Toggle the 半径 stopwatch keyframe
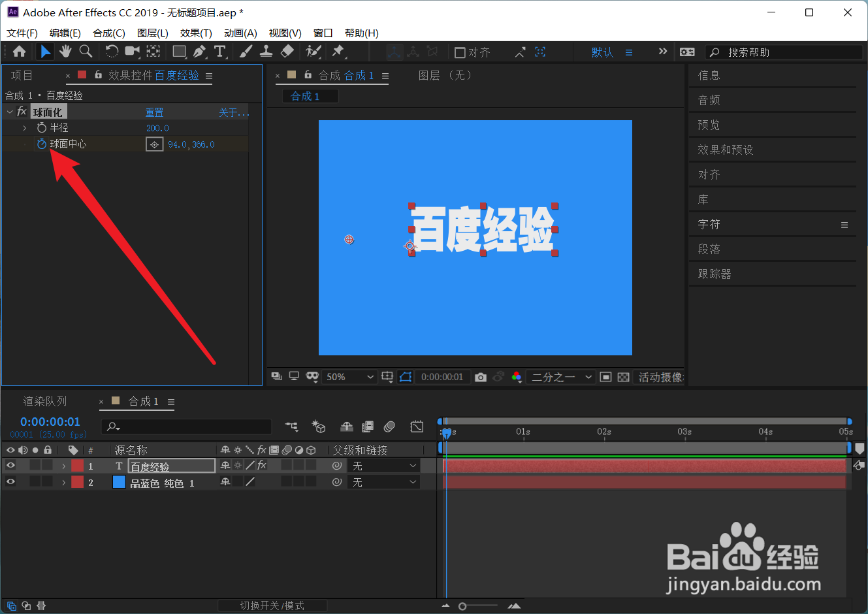The height and width of the screenshot is (614, 868). click(x=42, y=128)
